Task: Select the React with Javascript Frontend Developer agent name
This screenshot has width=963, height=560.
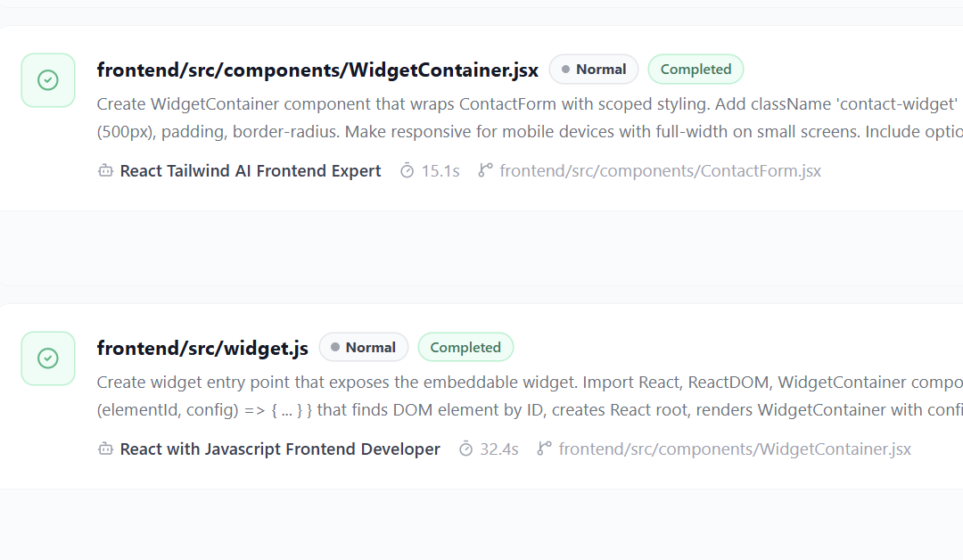Action: 280,449
